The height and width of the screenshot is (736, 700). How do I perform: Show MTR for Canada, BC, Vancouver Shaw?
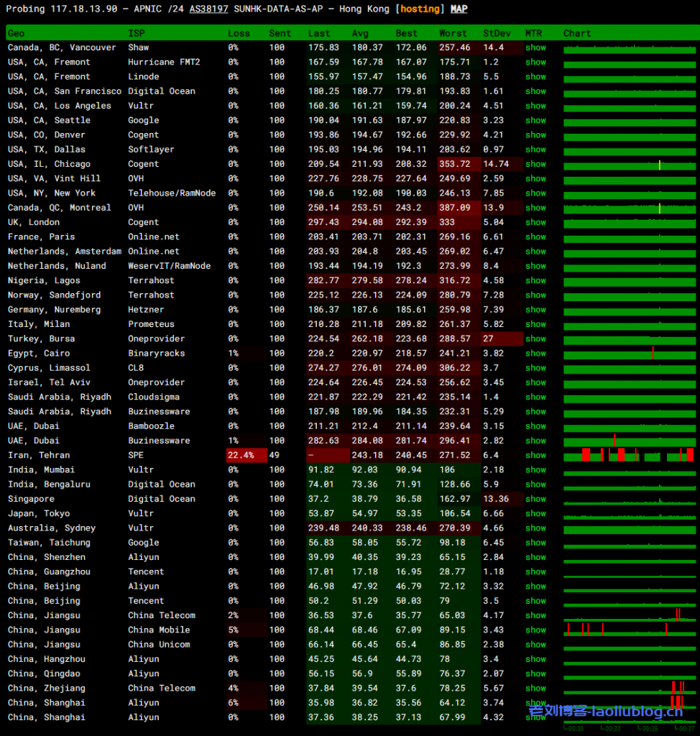click(x=535, y=47)
